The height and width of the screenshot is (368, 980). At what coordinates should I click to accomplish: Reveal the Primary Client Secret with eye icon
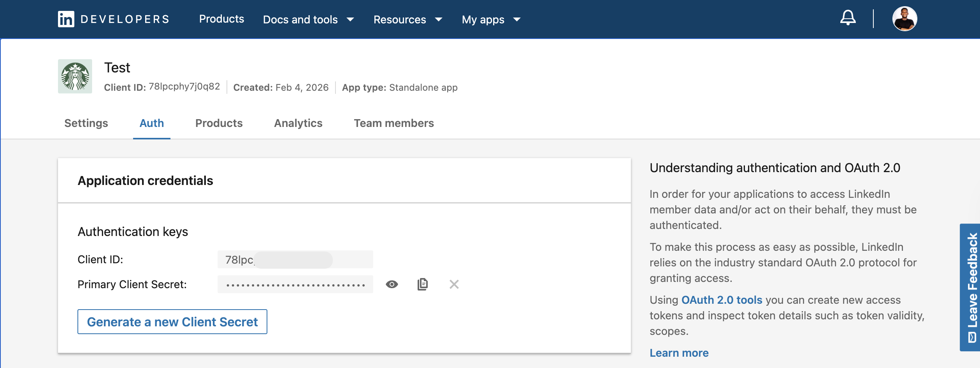click(x=392, y=284)
